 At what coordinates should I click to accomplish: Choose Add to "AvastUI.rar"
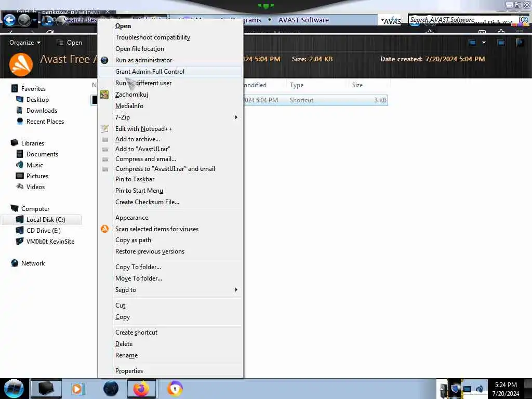[142, 149]
